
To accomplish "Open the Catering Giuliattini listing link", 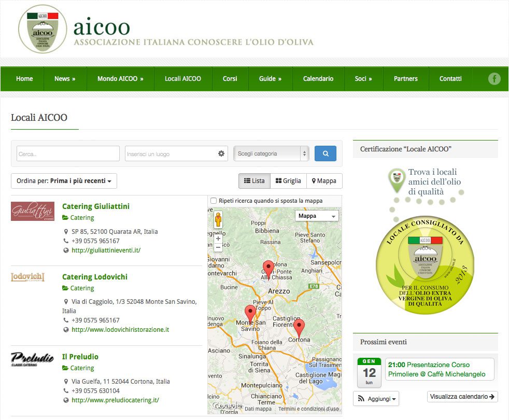I will tap(95, 206).
